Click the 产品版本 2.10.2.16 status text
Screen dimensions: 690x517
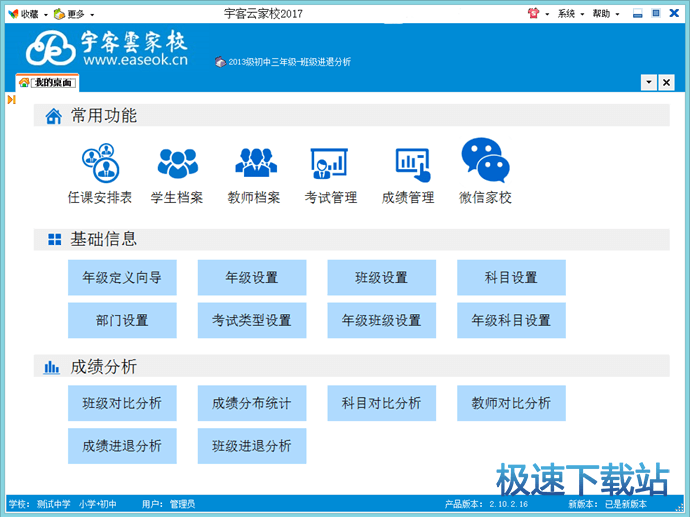pyautogui.click(x=486, y=504)
